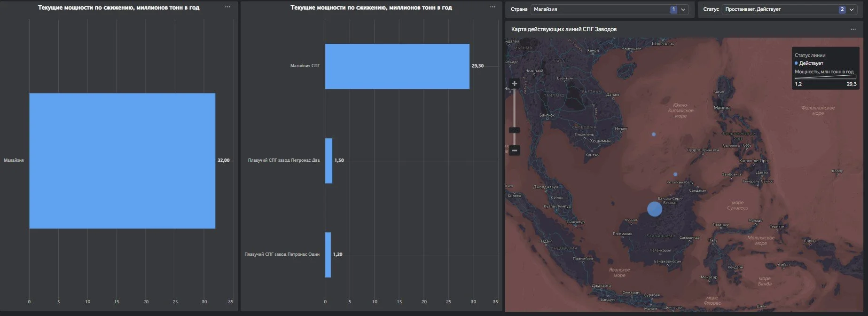
Task: Zoom out the map with the minus button
Action: [x=515, y=150]
